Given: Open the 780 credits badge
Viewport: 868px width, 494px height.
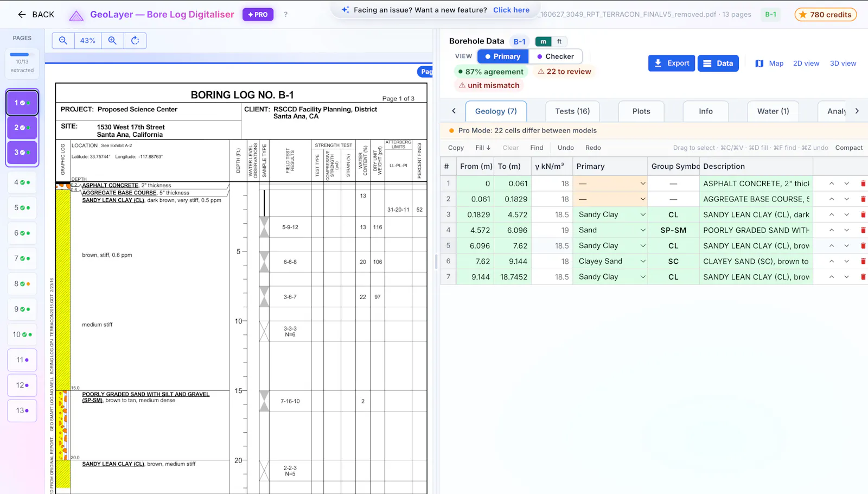Looking at the screenshot, I should pyautogui.click(x=825, y=15).
